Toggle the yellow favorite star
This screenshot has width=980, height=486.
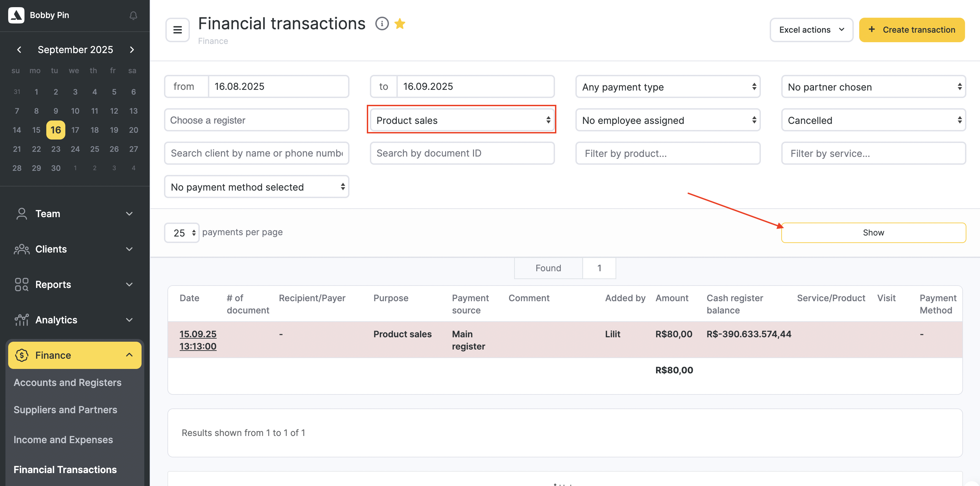400,23
